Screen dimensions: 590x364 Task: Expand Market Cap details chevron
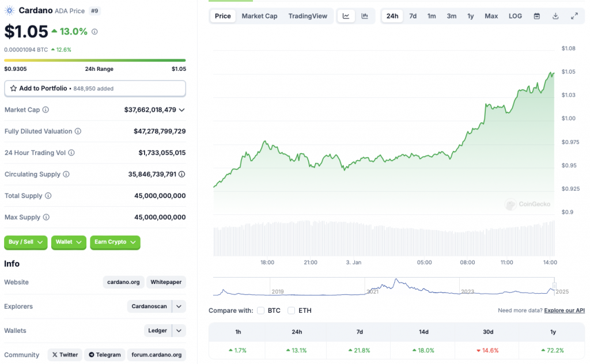click(181, 110)
